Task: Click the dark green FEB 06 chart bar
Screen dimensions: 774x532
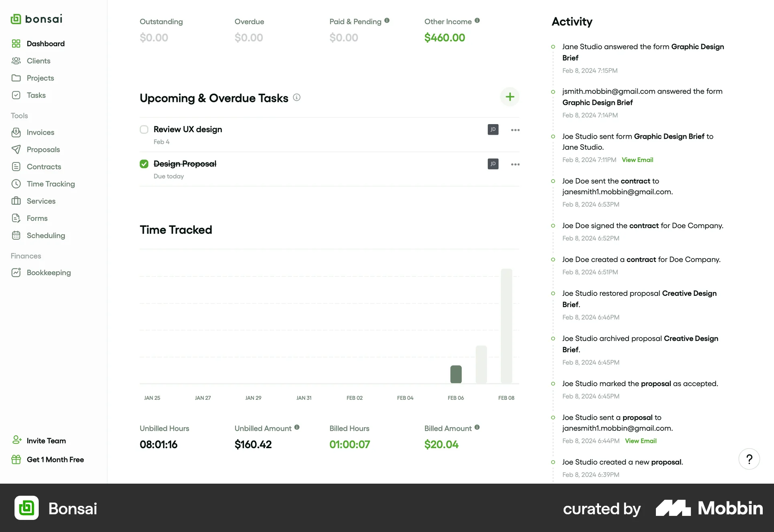Action: pyautogui.click(x=456, y=374)
